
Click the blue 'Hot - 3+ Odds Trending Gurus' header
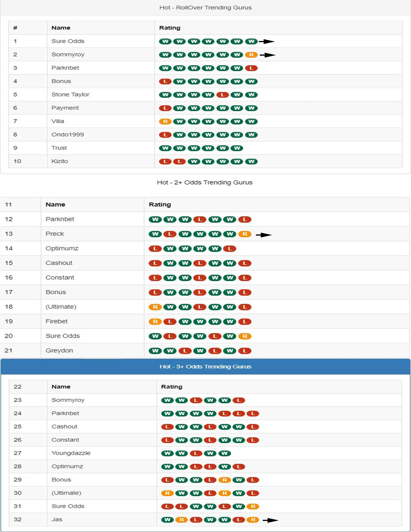(x=205, y=367)
